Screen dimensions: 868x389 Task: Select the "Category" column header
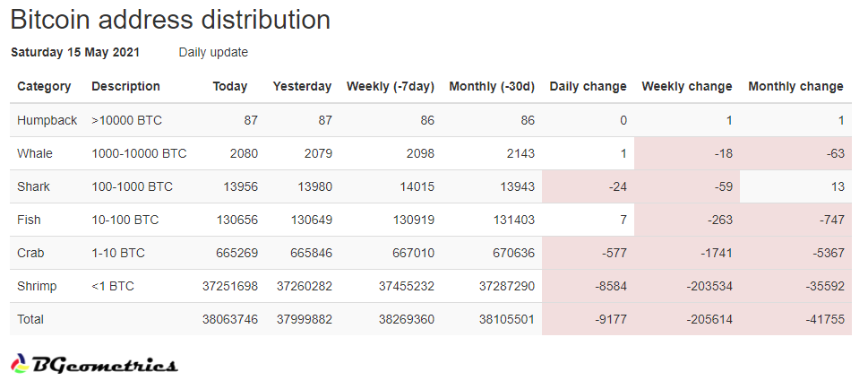click(x=44, y=86)
